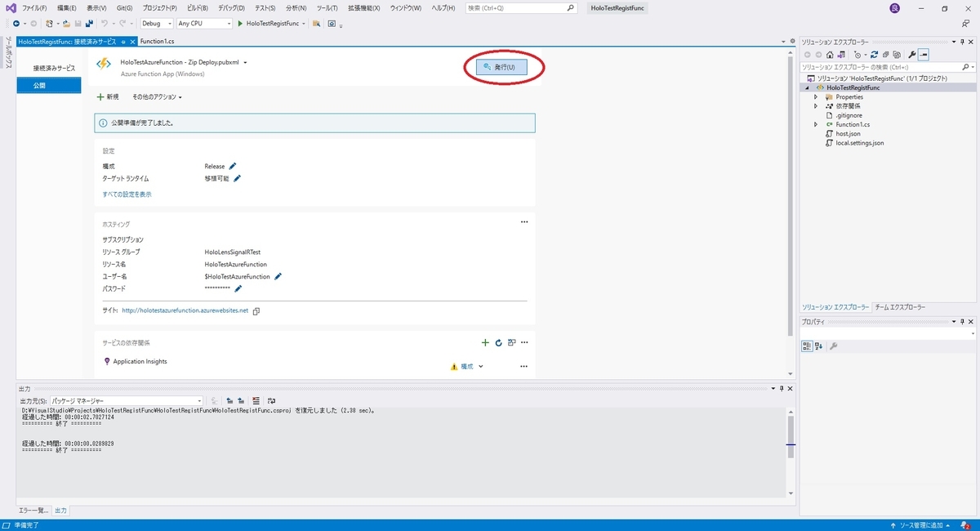Screen dimensions: 980x531
Task: Click the Solution Explorer show all files icon
Action: pyautogui.click(x=897, y=54)
